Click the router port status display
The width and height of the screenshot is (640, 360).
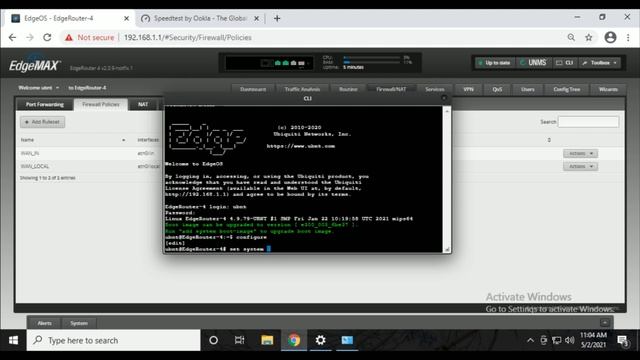coord(269,63)
